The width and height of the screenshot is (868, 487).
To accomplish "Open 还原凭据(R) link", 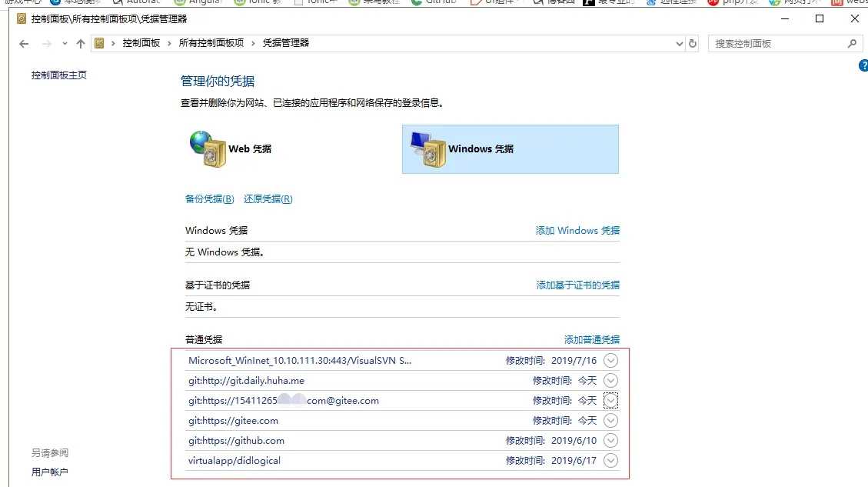I will click(268, 198).
